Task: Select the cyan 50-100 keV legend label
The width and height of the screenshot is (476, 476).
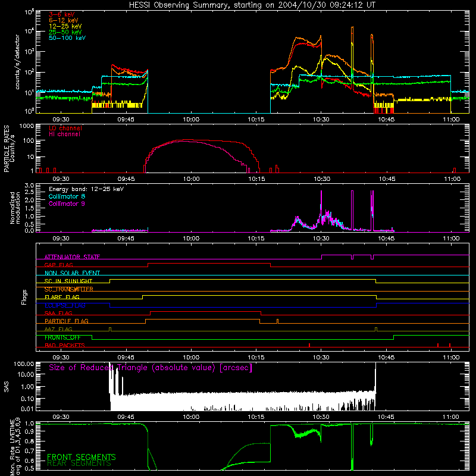Action: coord(67,38)
